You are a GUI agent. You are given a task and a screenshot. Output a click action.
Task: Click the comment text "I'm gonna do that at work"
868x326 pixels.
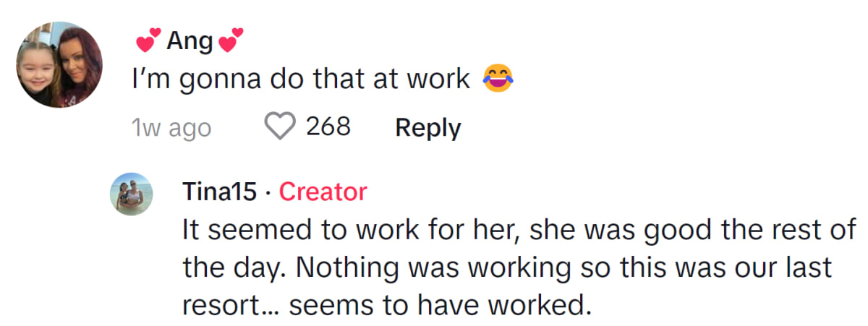click(x=301, y=80)
